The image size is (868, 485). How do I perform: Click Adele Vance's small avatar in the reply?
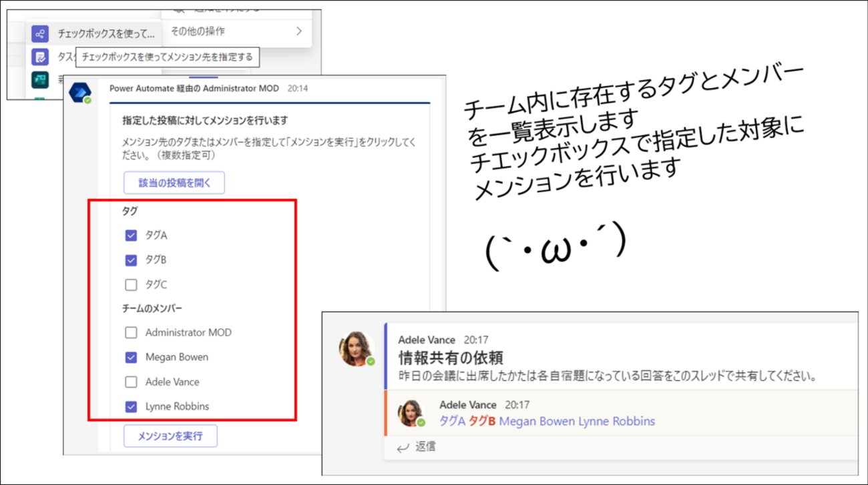412,412
